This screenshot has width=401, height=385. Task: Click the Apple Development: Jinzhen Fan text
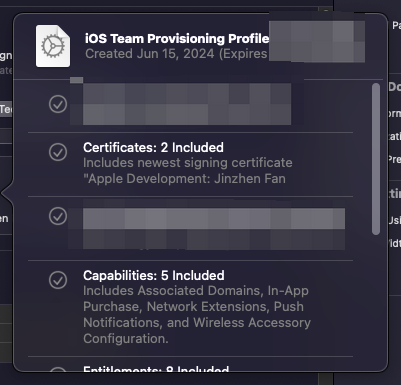click(184, 179)
